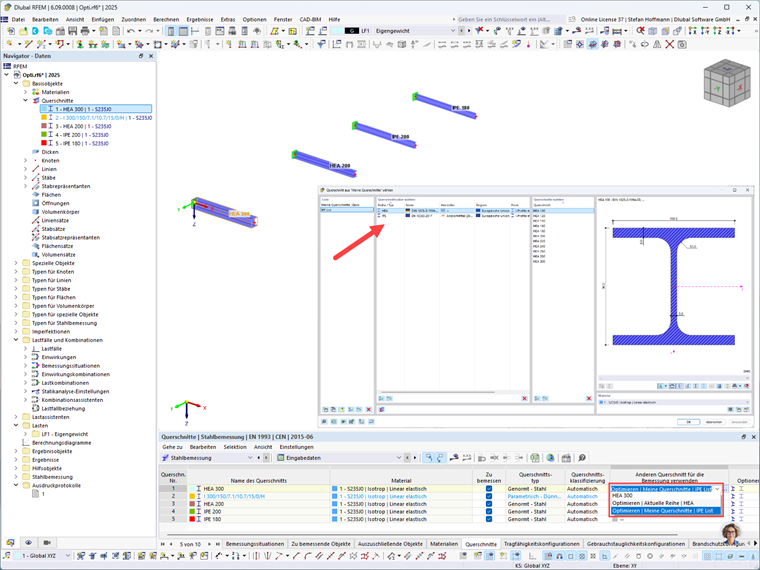Viewport: 760px width, 570px height.
Task: Click the new model star icon in toolbar
Action: [x=11, y=31]
